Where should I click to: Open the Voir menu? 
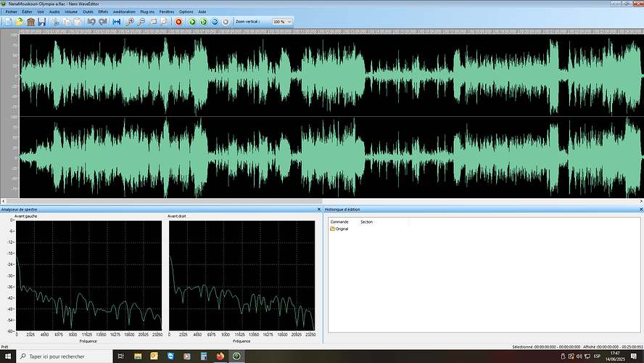(41, 12)
